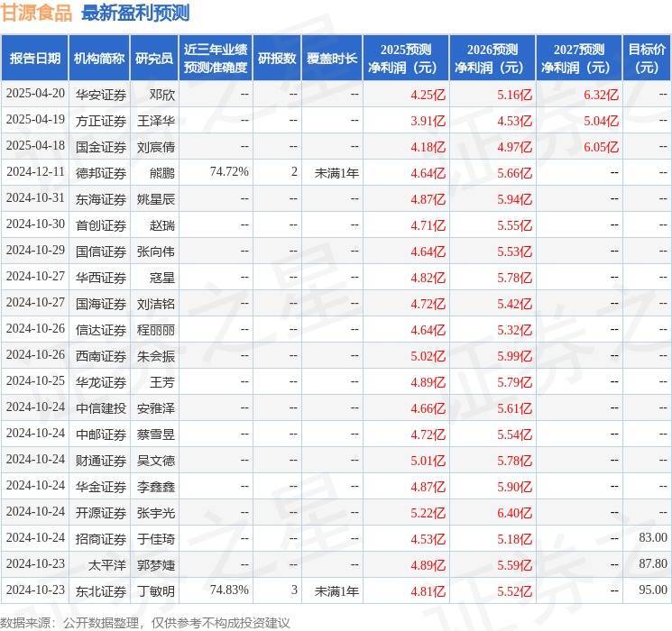The height and width of the screenshot is (631, 672).
Task: Click the 6.40亿 2026 forecast value
Action: 514,513
